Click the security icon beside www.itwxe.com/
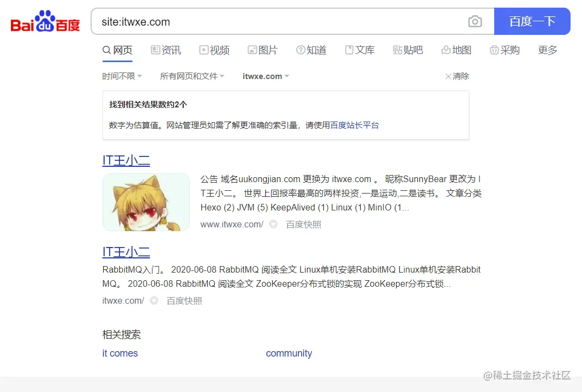This screenshot has width=582, height=392. pyautogui.click(x=273, y=225)
